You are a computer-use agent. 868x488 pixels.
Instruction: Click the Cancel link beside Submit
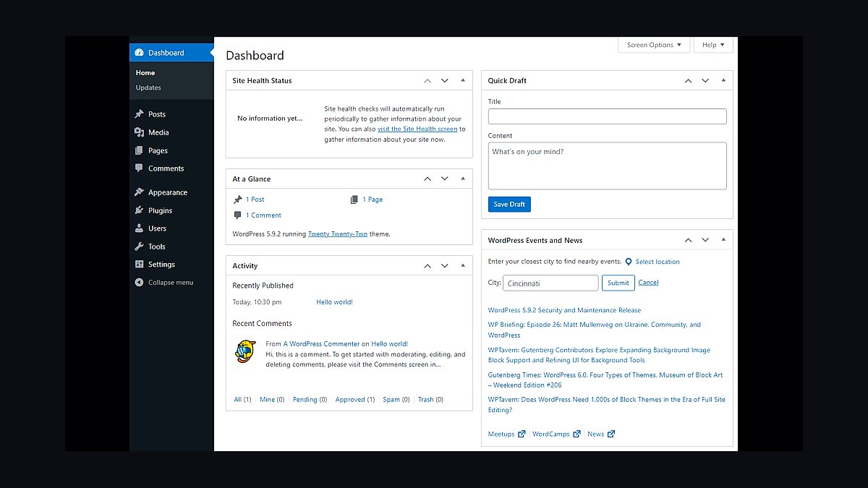click(648, 283)
